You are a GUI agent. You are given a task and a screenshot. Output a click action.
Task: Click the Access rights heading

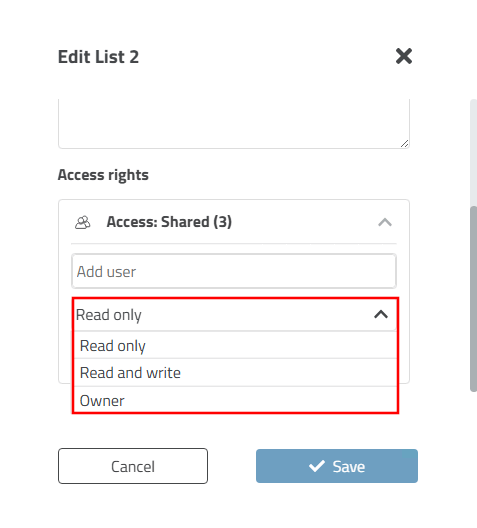pos(103,175)
